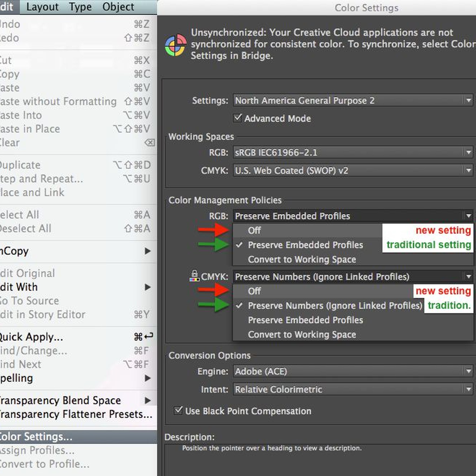The width and height of the screenshot is (476, 476).
Task: Click the Color Settings menu item
Action: point(36,436)
